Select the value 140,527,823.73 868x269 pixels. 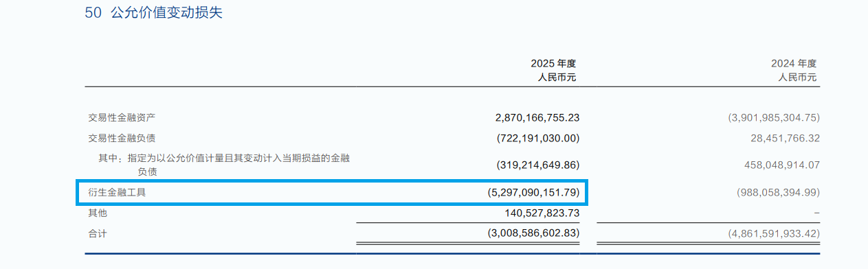point(542,213)
